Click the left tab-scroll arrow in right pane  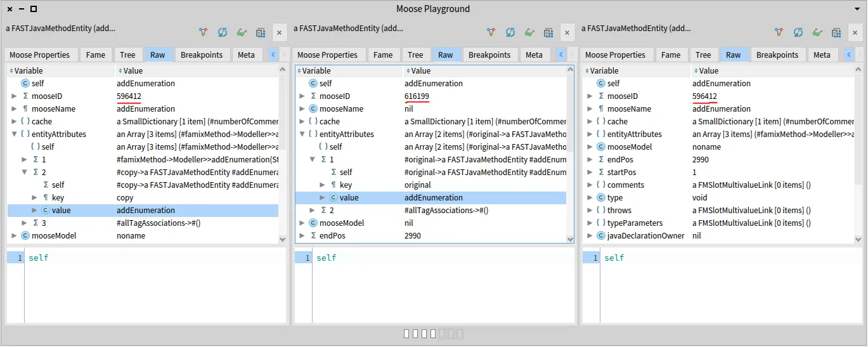tap(849, 55)
